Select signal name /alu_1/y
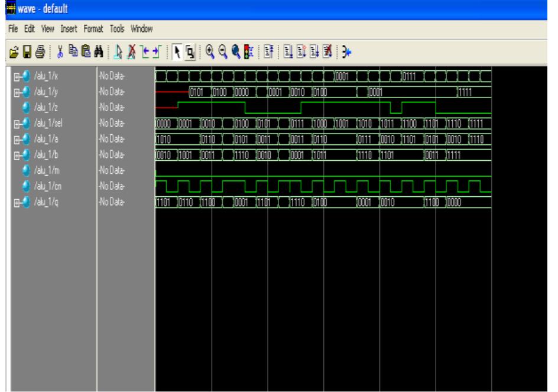This screenshot has width=558, height=392. (46, 92)
